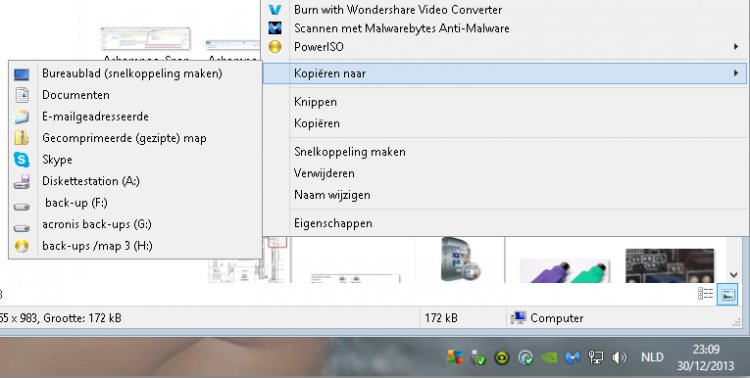
Task: Click the NVIDIA tray icon
Action: [x=549, y=357]
